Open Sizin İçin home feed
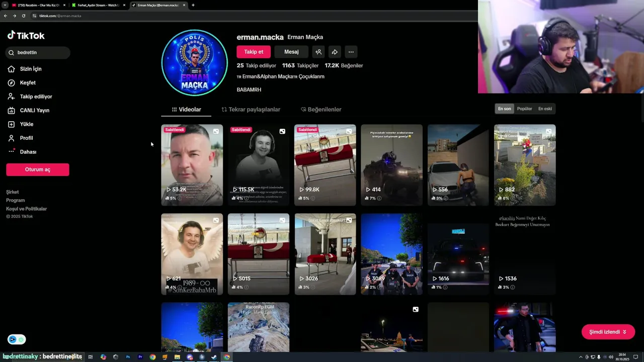The image size is (644, 362). (31, 69)
